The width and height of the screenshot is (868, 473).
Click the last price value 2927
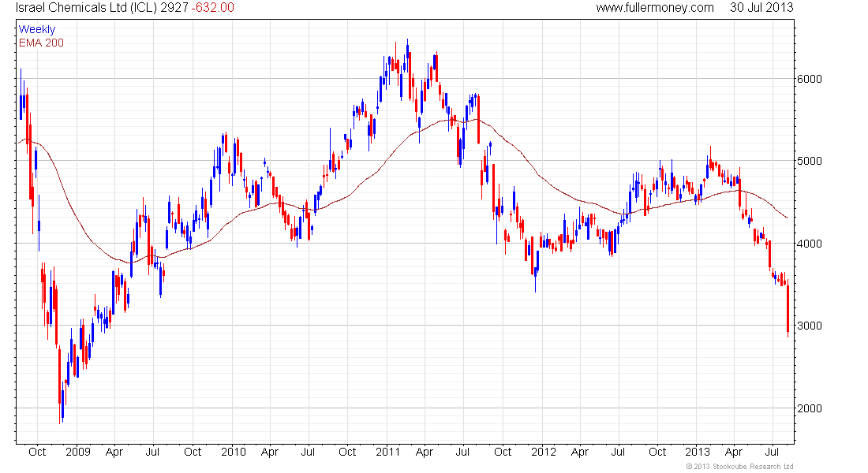pyautogui.click(x=174, y=8)
